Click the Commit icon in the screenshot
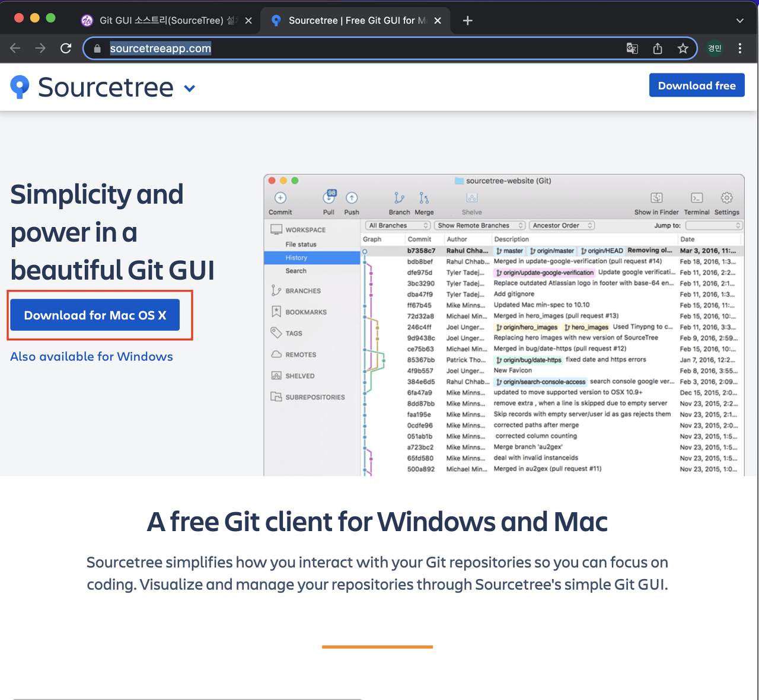 click(x=280, y=198)
